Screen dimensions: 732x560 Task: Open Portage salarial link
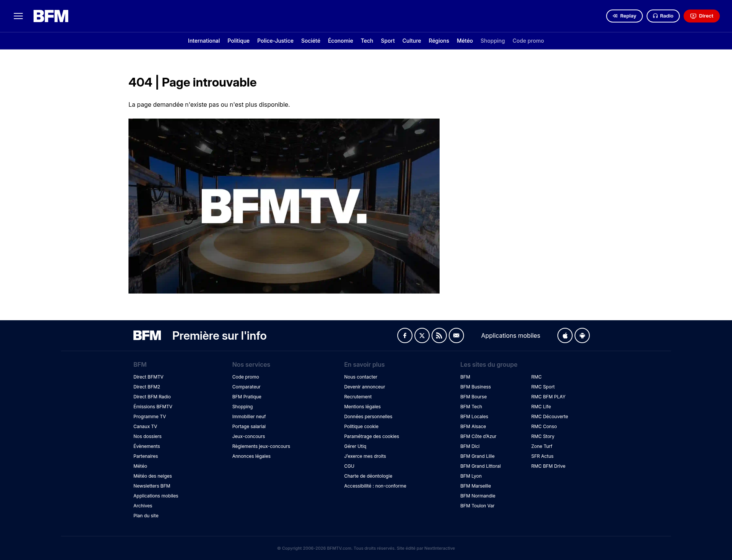pyautogui.click(x=249, y=427)
